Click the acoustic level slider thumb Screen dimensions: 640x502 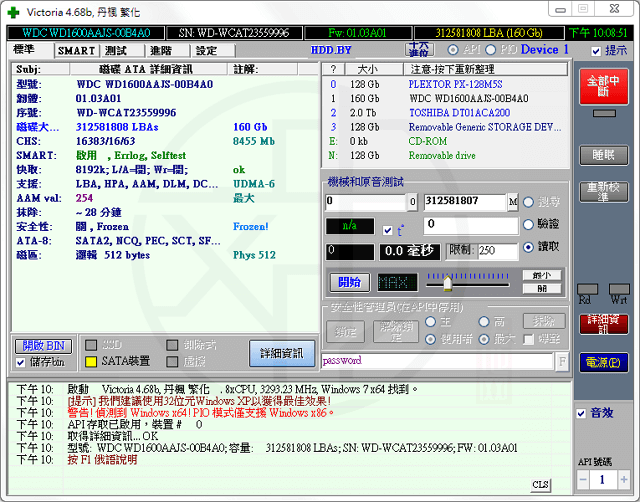[447, 283]
